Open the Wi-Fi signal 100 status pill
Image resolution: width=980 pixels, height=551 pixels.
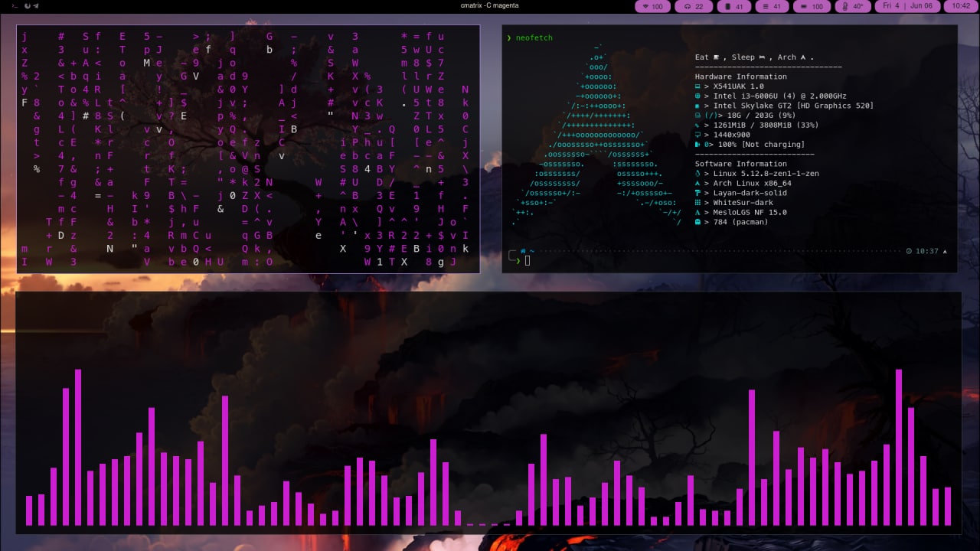click(x=651, y=6)
